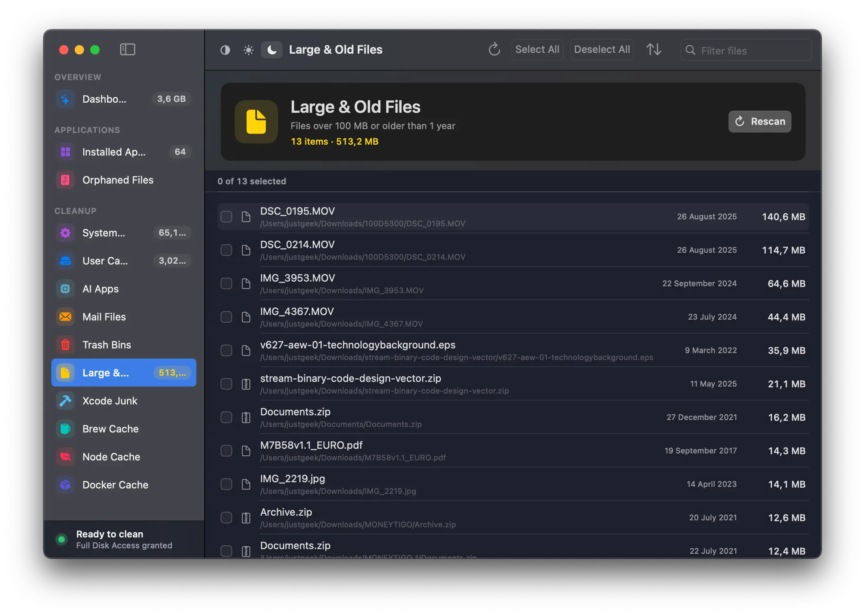Check the IMG_2219.jpg checkbox
The height and width of the screenshot is (616, 865).
pyautogui.click(x=226, y=484)
